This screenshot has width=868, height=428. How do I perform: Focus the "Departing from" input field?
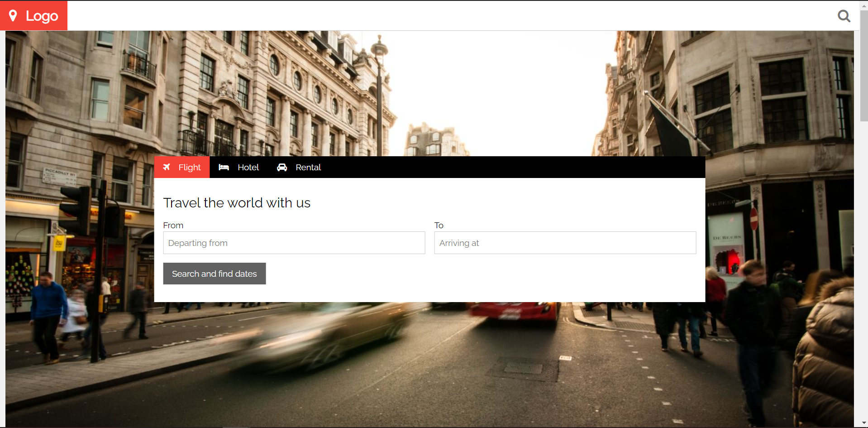point(294,243)
